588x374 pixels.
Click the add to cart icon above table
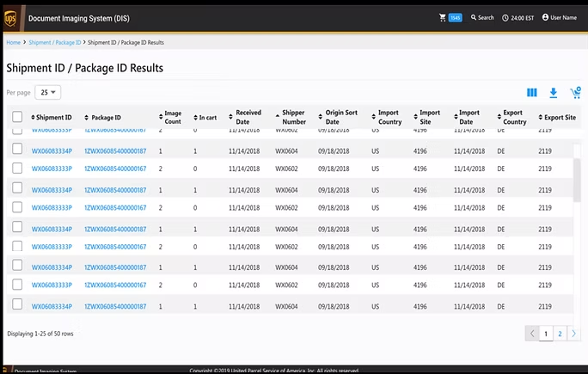(x=576, y=92)
